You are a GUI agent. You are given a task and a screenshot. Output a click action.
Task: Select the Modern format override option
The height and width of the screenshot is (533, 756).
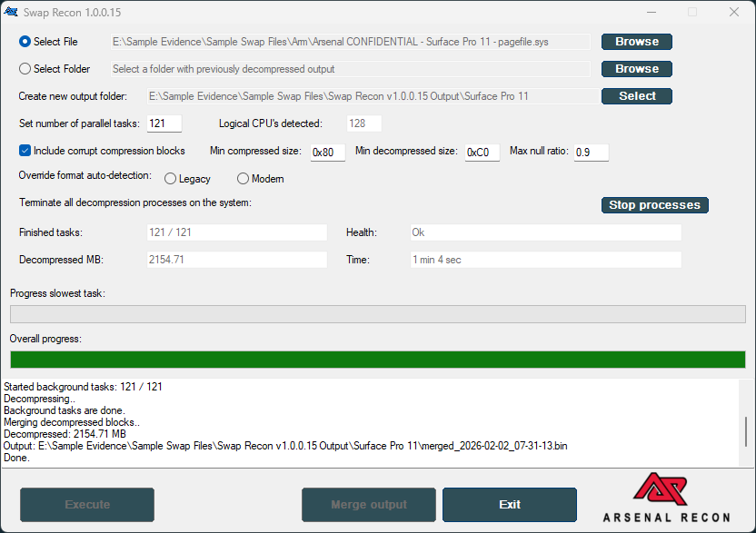[243, 179]
